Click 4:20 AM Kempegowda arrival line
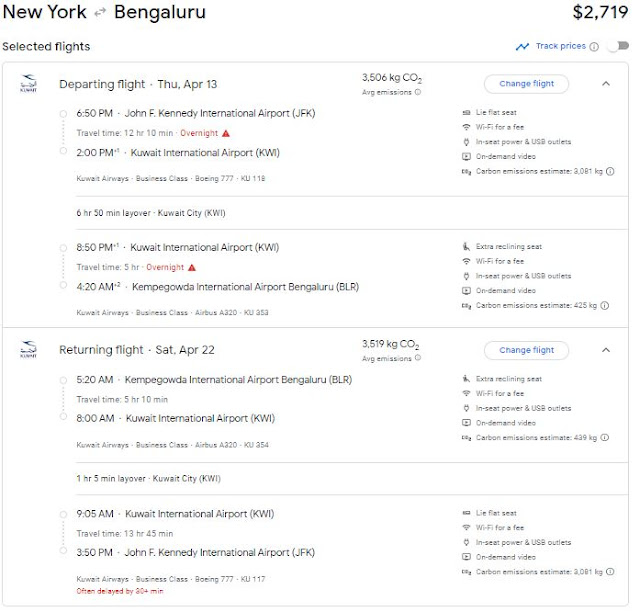Image resolution: width=640 pixels, height=612 pixels. (x=218, y=287)
